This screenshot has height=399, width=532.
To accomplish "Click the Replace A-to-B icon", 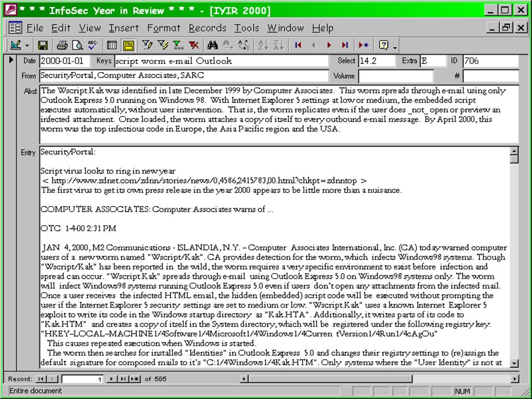I will pos(244,45).
